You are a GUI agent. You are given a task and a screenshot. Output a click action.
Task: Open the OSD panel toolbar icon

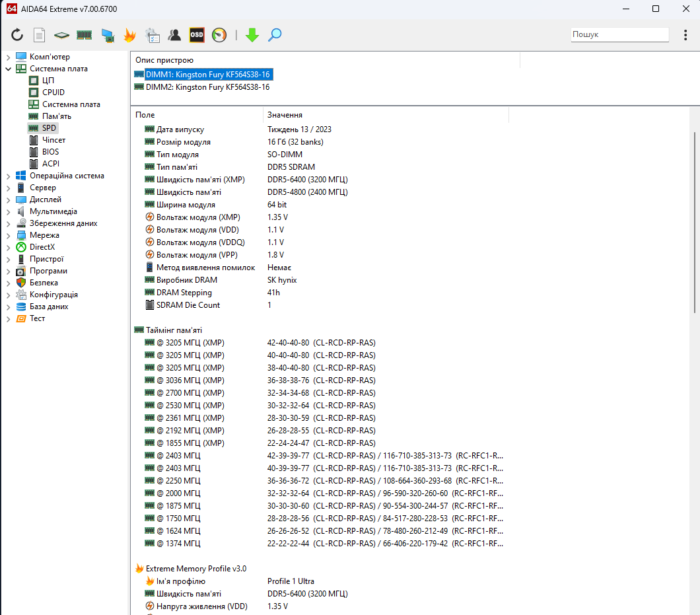[x=197, y=35]
